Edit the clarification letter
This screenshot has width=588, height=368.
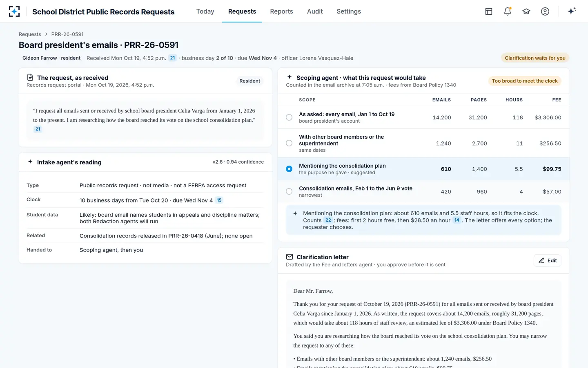click(x=548, y=260)
